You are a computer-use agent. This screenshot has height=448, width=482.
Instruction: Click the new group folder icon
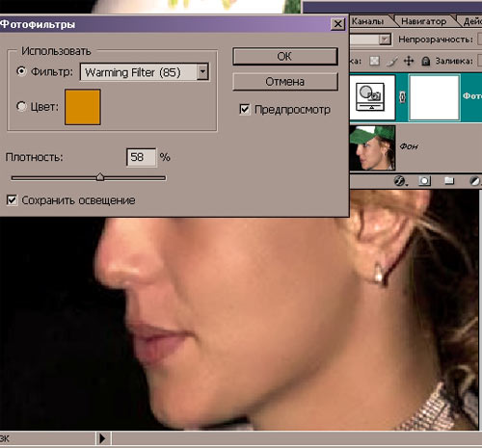[449, 181]
